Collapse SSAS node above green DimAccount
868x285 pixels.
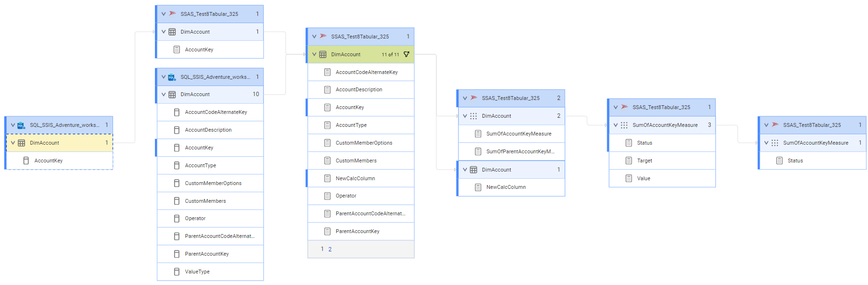[x=314, y=37]
